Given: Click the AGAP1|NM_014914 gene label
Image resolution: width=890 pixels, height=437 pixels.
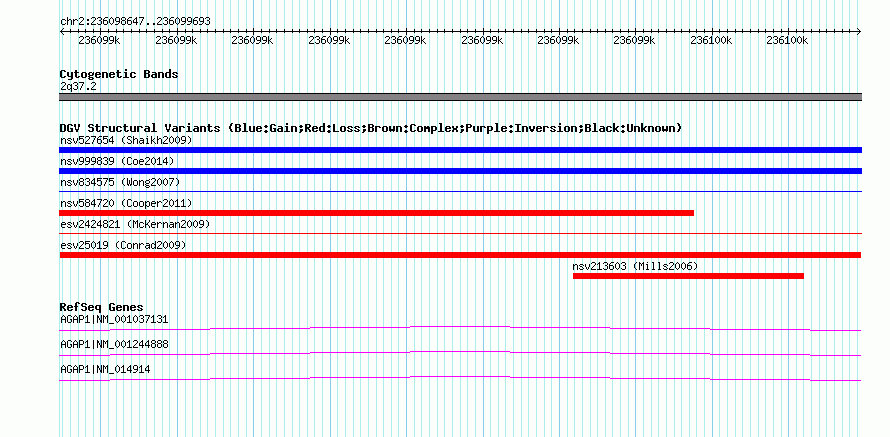Looking at the screenshot, I should coord(105,369).
